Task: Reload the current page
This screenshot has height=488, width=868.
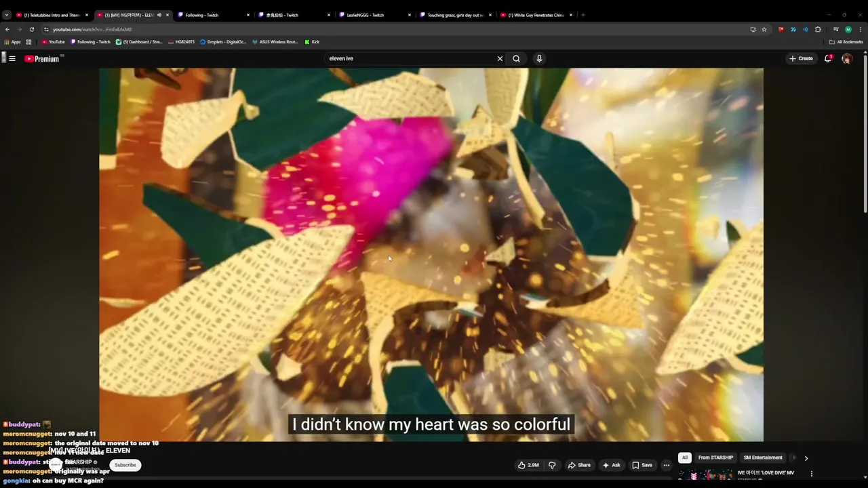Action: pyautogui.click(x=31, y=29)
